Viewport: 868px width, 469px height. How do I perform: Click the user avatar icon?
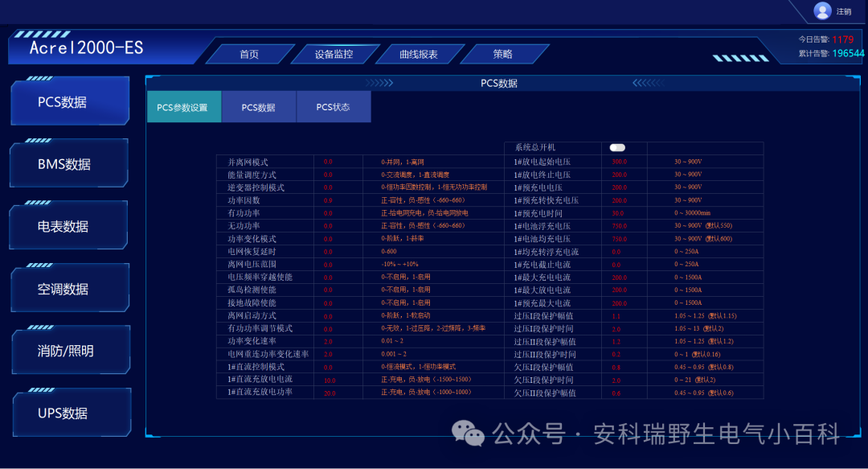tap(822, 10)
